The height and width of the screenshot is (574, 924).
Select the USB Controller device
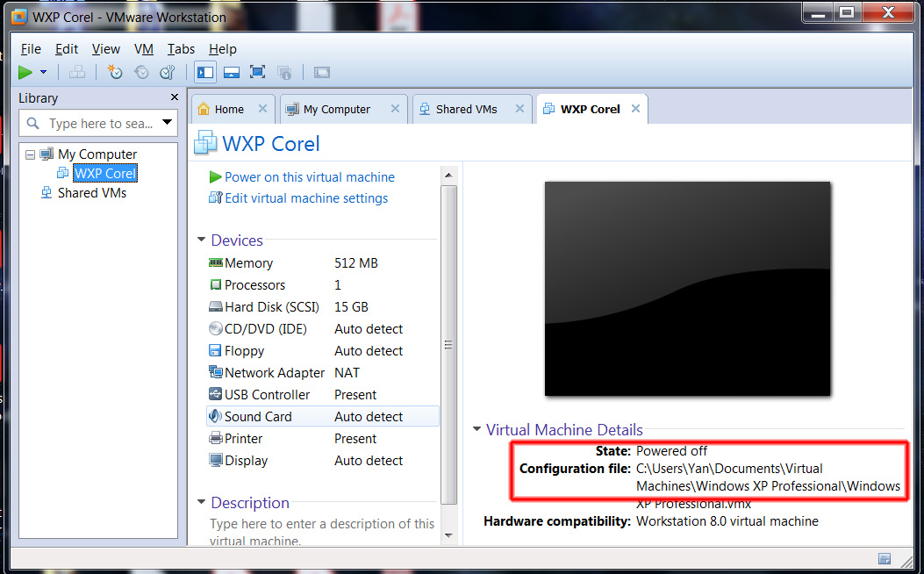(322, 394)
